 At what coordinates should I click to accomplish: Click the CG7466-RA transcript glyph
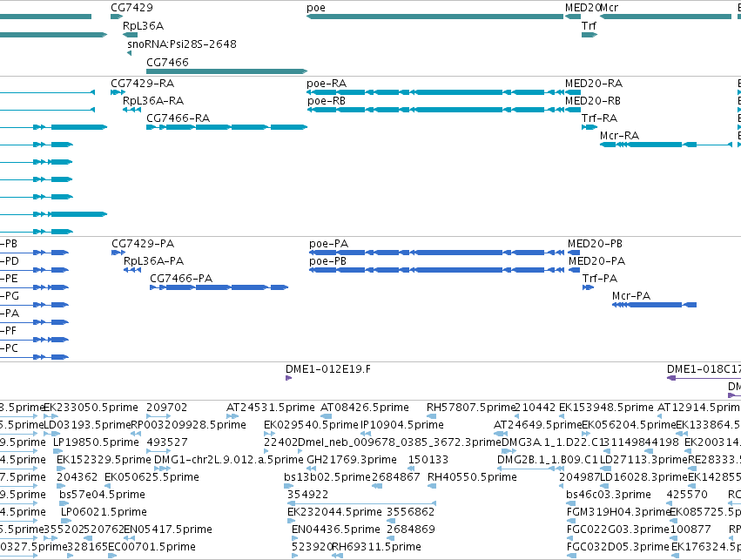tap(227, 127)
